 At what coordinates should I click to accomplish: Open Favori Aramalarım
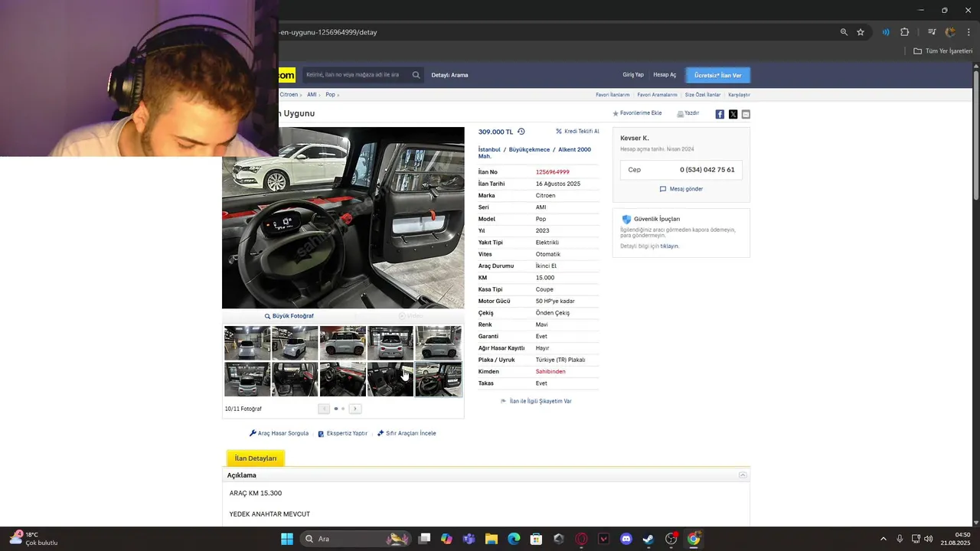coord(657,95)
